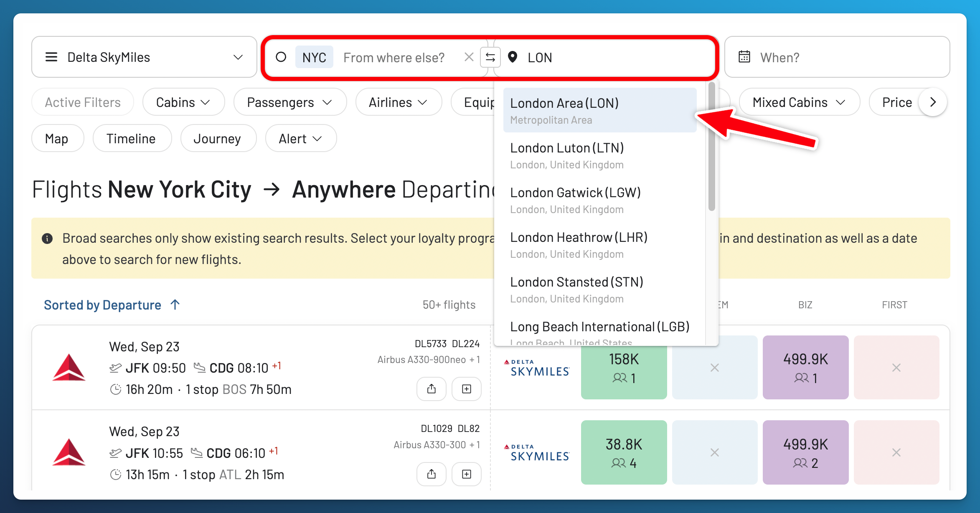Clear the NYC origin field

469,57
